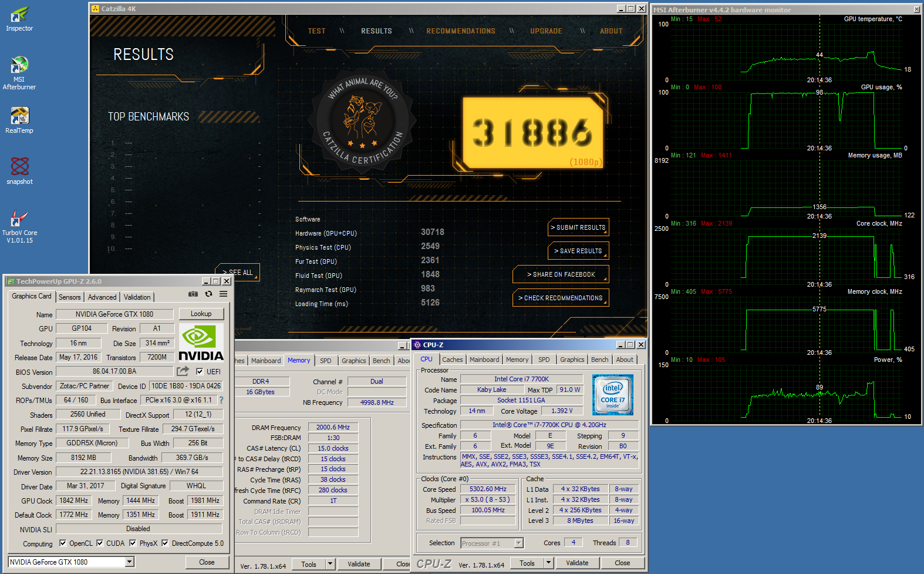This screenshot has width=924, height=574.
Task: Click Close button in front CPU-Z window
Action: coord(622,563)
